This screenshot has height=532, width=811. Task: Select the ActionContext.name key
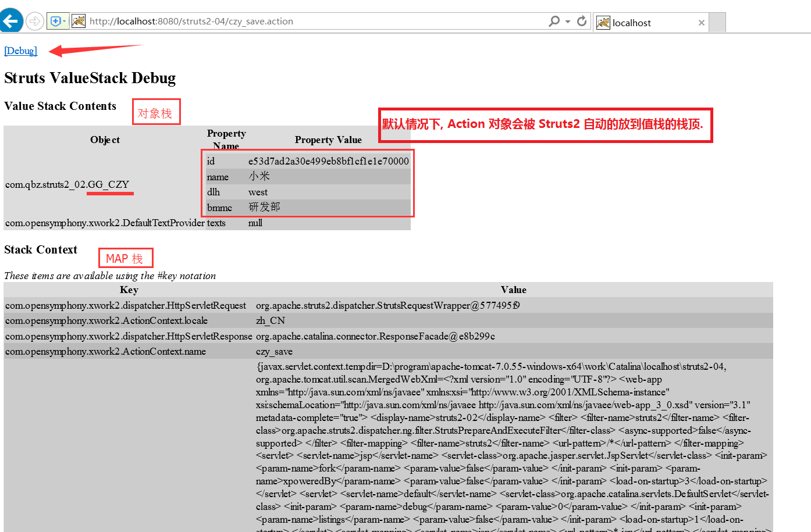[x=105, y=351]
